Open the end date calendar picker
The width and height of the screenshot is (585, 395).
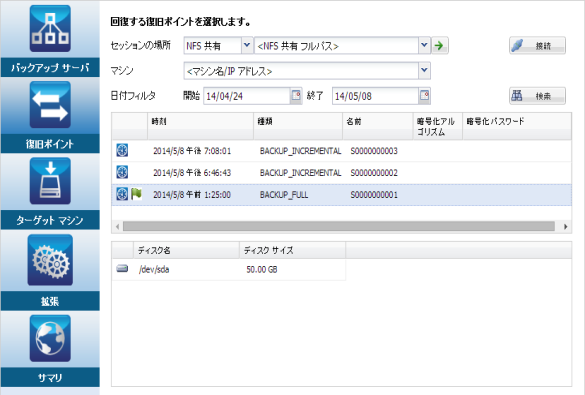(424, 95)
